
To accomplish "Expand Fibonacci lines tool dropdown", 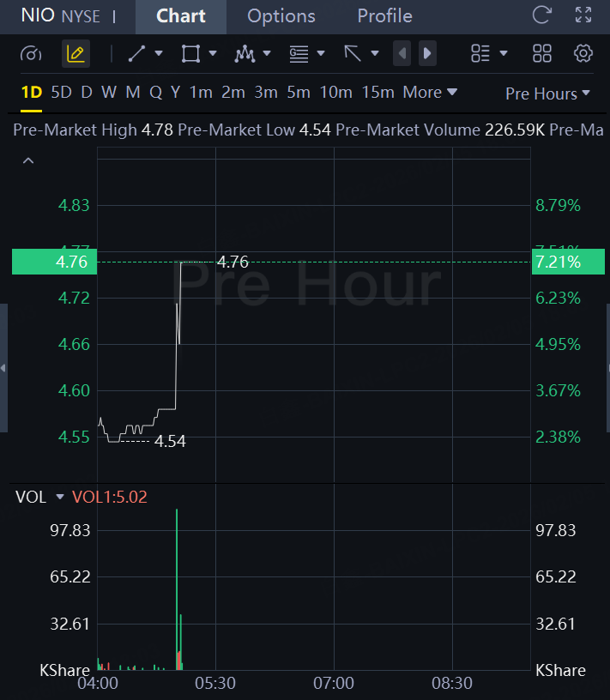I will coord(321,53).
